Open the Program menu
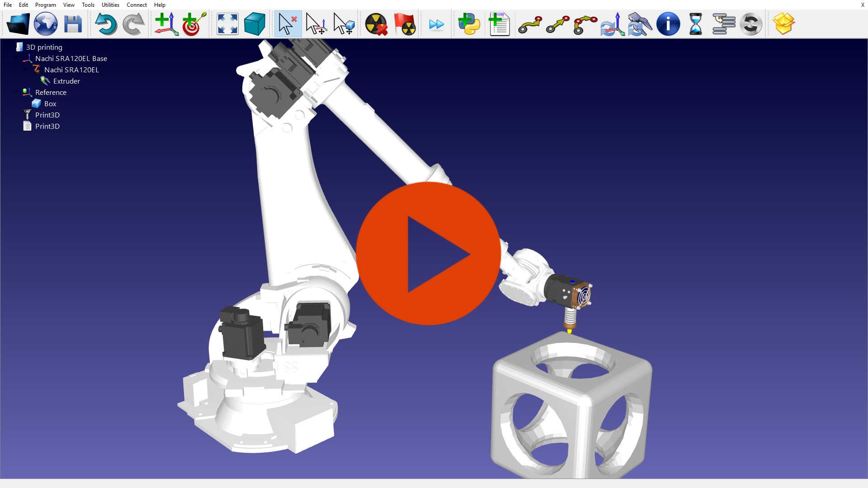Image resolution: width=868 pixels, height=488 pixels. pos(45,5)
